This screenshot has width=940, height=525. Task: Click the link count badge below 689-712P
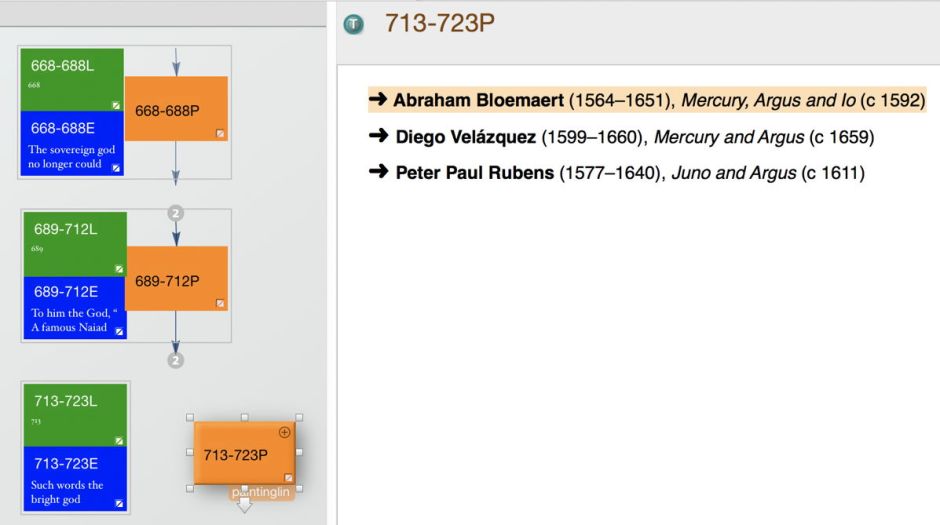pyautogui.click(x=176, y=360)
